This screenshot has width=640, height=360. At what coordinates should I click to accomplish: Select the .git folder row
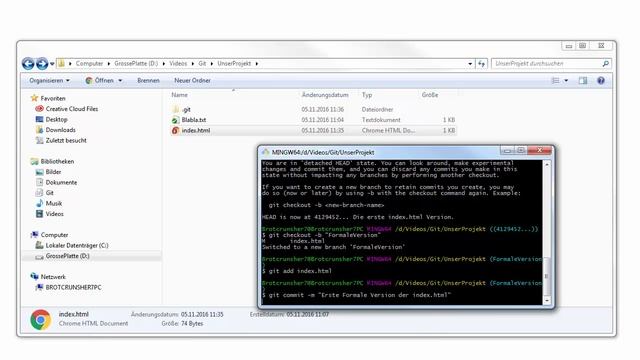pyautogui.click(x=313, y=109)
